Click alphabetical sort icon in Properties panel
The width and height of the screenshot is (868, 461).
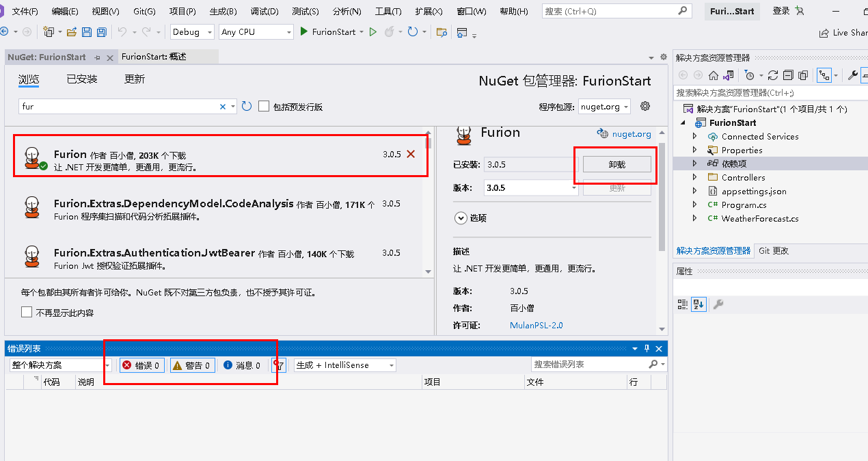699,304
